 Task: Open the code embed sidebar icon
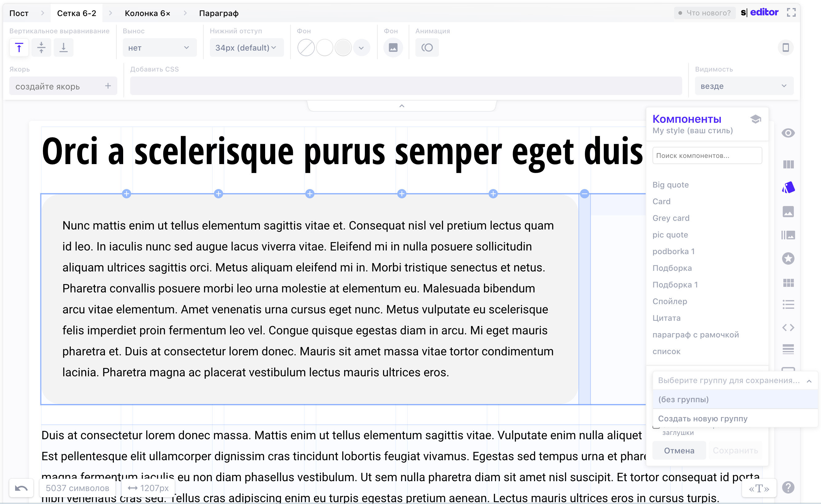(x=788, y=328)
